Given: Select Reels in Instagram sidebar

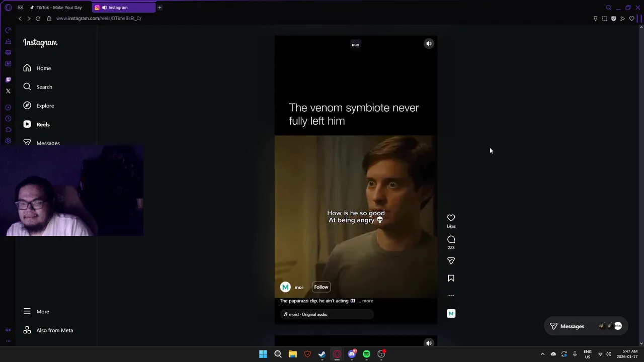Looking at the screenshot, I should pos(36,124).
